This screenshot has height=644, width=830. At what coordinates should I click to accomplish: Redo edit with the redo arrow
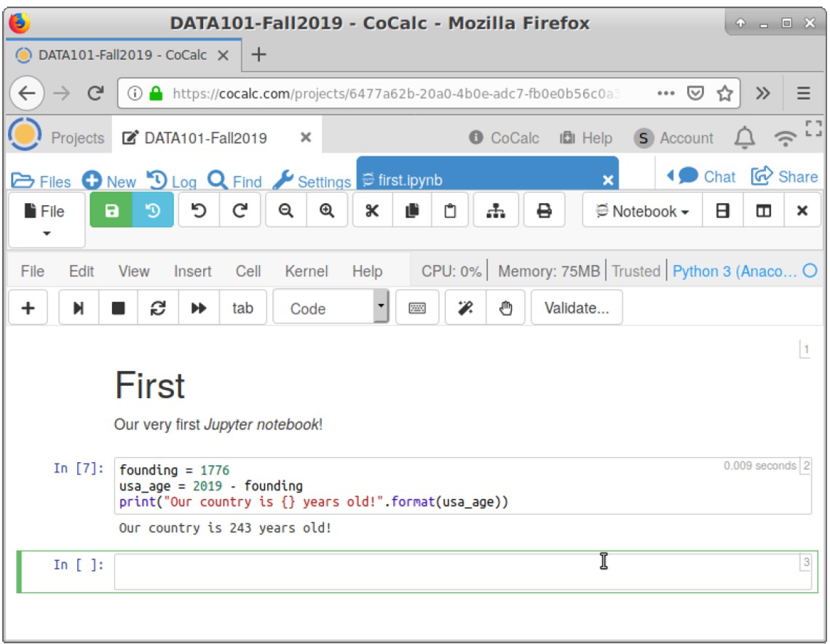(240, 210)
